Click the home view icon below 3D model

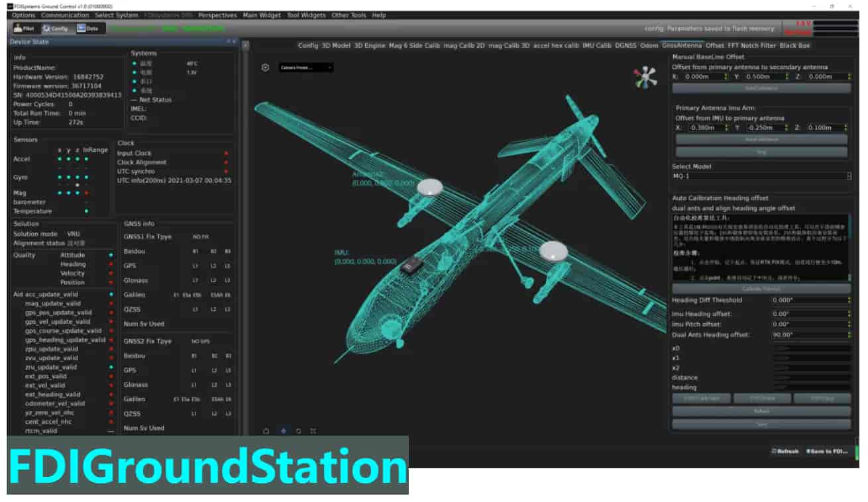pos(266,431)
